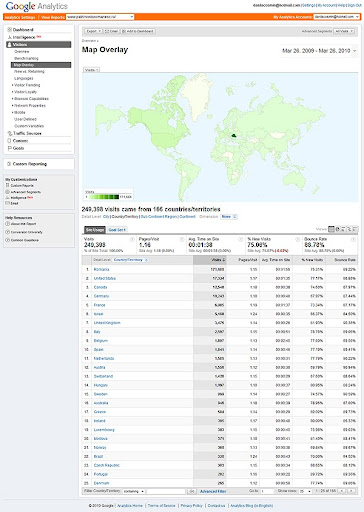Focus the filter text input field
Screen dimensions: 364x512
pyautogui.click(x=166, y=491)
